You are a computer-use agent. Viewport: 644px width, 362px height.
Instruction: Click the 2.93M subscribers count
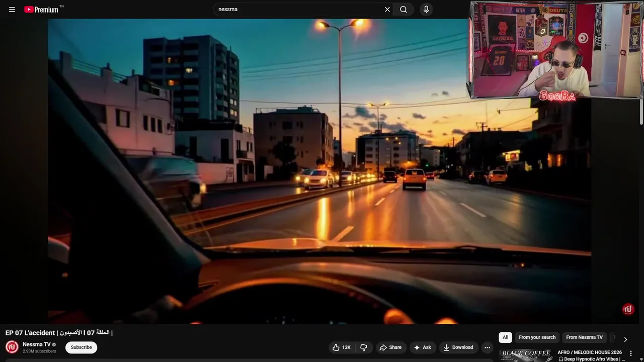[x=39, y=351]
